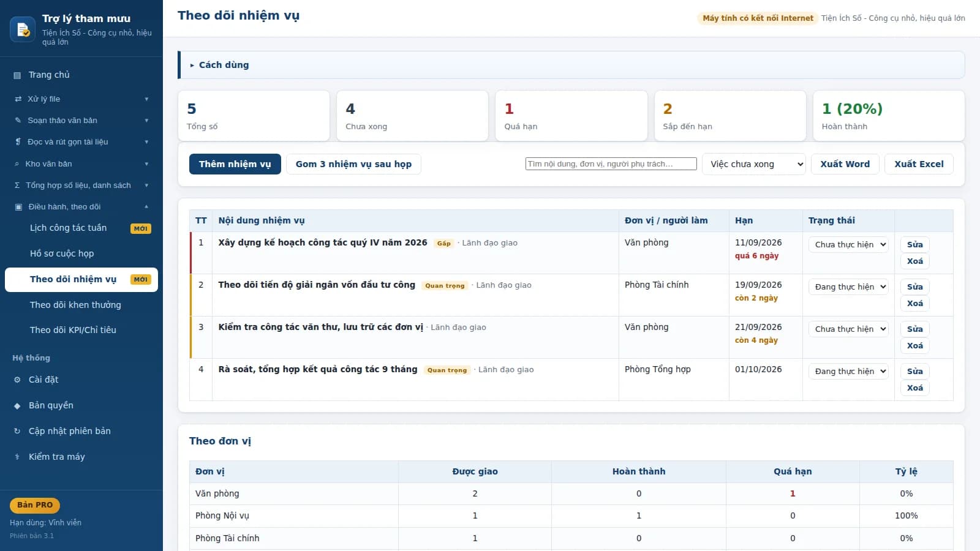
Task: Click the Hoàn thành 1 (20%) card
Action: (889, 116)
